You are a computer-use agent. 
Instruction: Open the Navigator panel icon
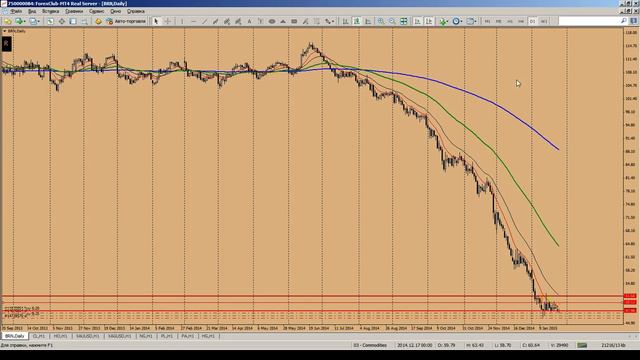click(73, 21)
